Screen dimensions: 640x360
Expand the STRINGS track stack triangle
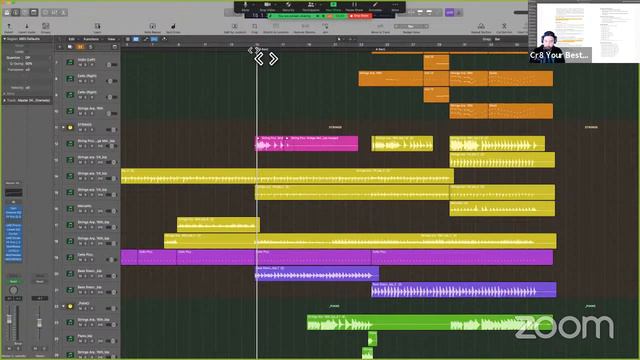pos(63,127)
